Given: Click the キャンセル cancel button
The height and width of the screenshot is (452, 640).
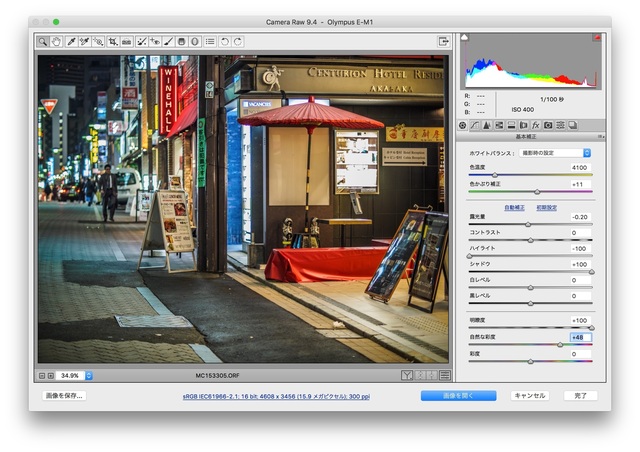Looking at the screenshot, I should click(x=530, y=396).
